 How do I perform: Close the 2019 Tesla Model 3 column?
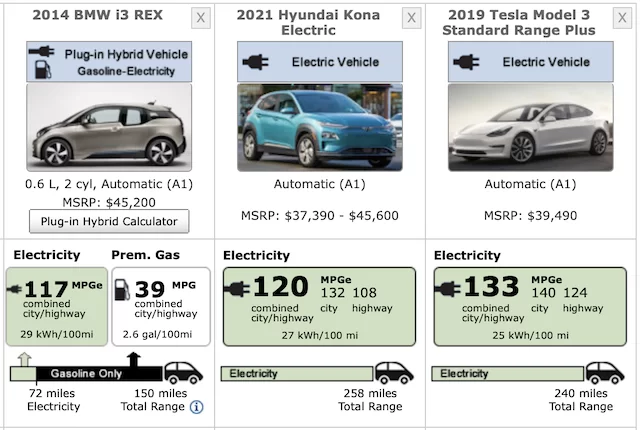tap(622, 18)
